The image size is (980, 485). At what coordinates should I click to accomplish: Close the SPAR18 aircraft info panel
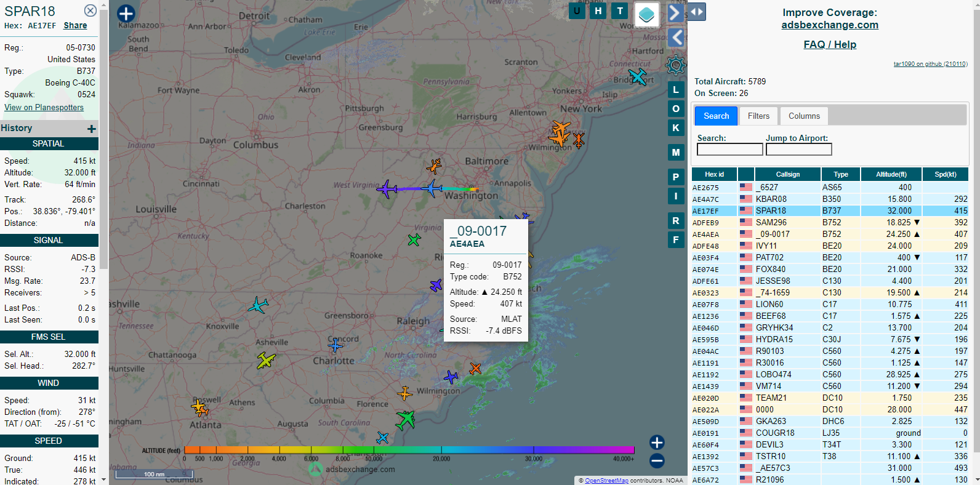click(x=90, y=10)
